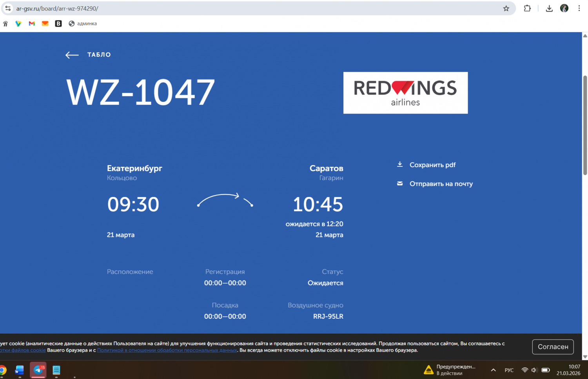Open Telegram from the taskbar
588x379 pixels.
[38, 370]
